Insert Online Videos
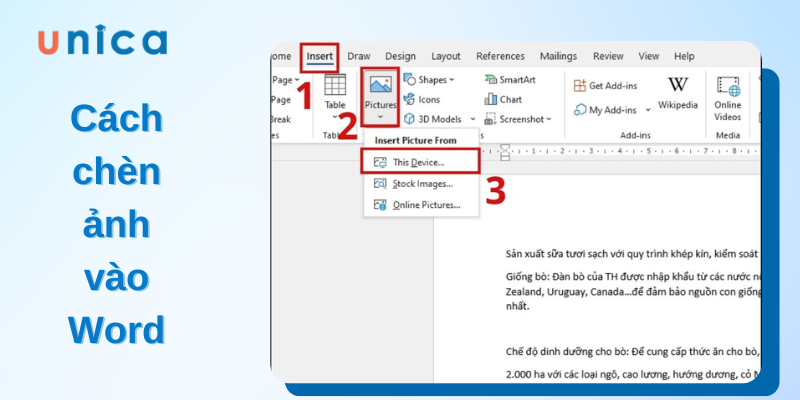This screenshot has height=400, width=800. (x=728, y=99)
